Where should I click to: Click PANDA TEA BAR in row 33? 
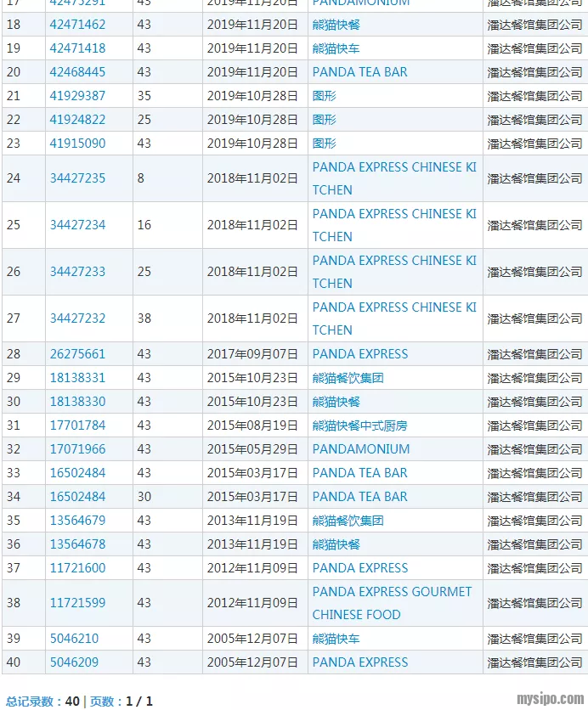[x=359, y=473]
